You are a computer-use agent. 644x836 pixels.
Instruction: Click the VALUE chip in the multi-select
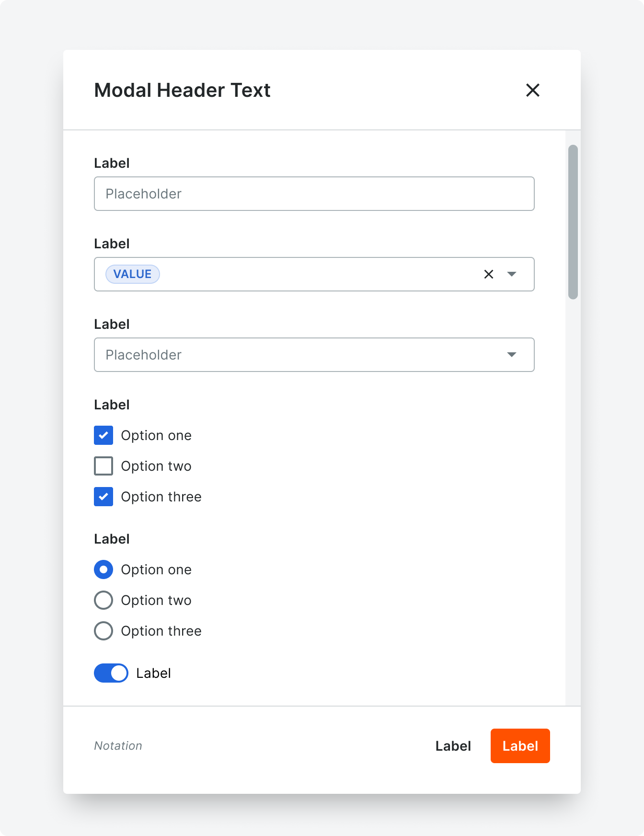132,274
